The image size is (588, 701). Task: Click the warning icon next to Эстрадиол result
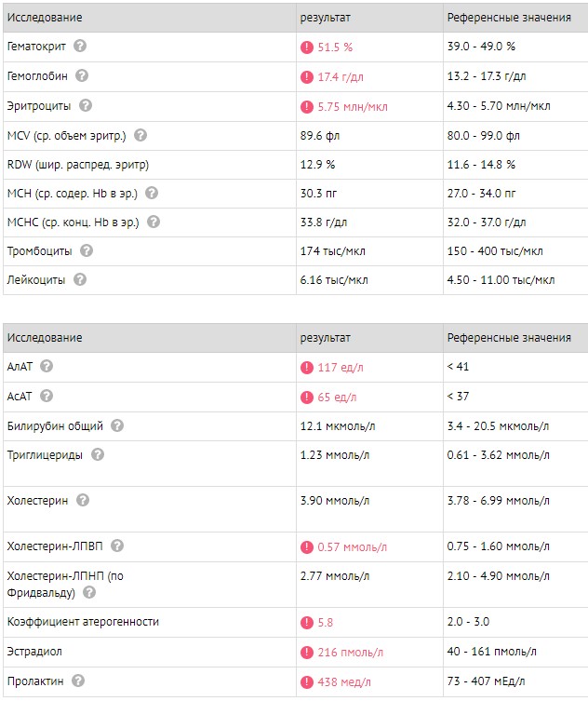(x=306, y=653)
